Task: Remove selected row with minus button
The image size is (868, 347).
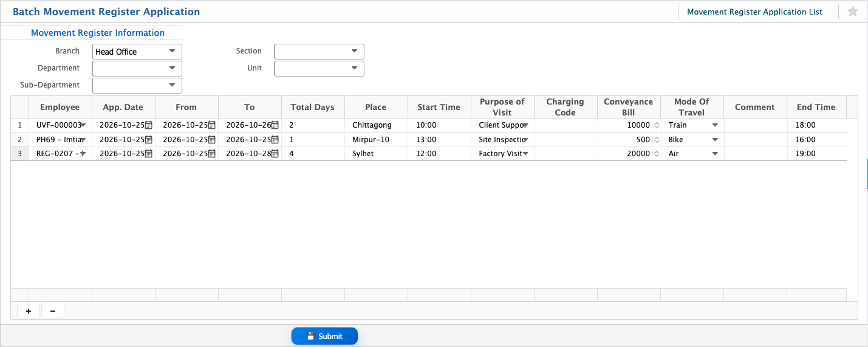Action: (53, 311)
